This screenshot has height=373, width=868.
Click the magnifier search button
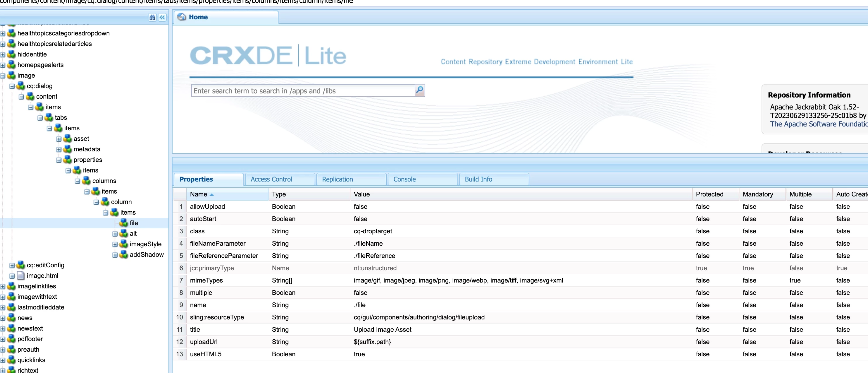point(419,90)
